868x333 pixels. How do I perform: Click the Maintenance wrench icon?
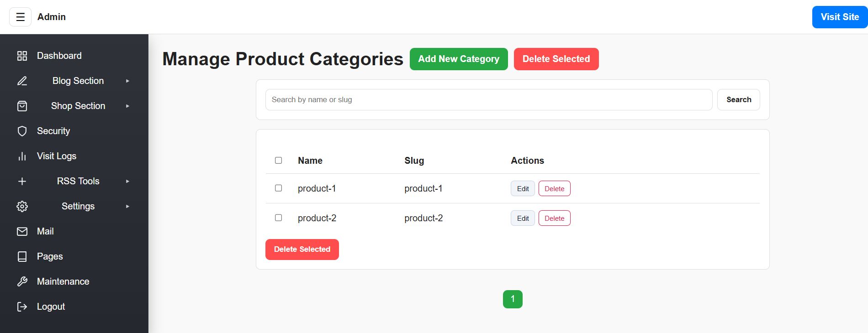click(x=22, y=282)
